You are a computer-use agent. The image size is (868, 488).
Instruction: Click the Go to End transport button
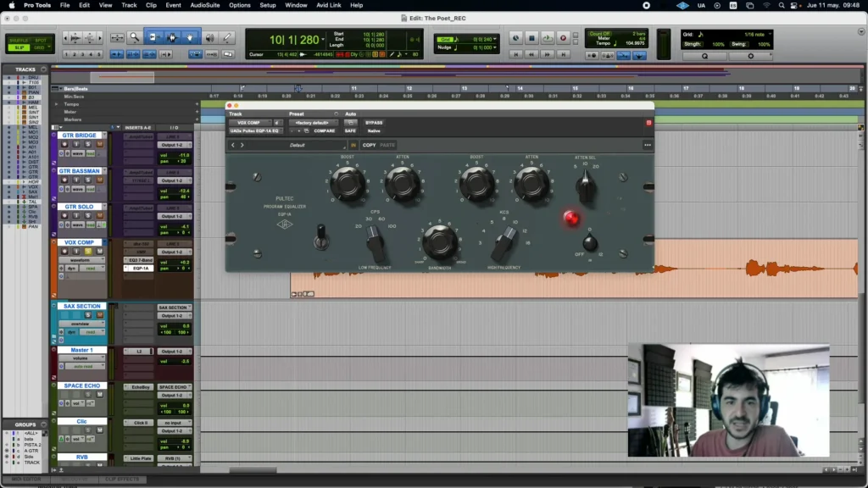click(564, 54)
